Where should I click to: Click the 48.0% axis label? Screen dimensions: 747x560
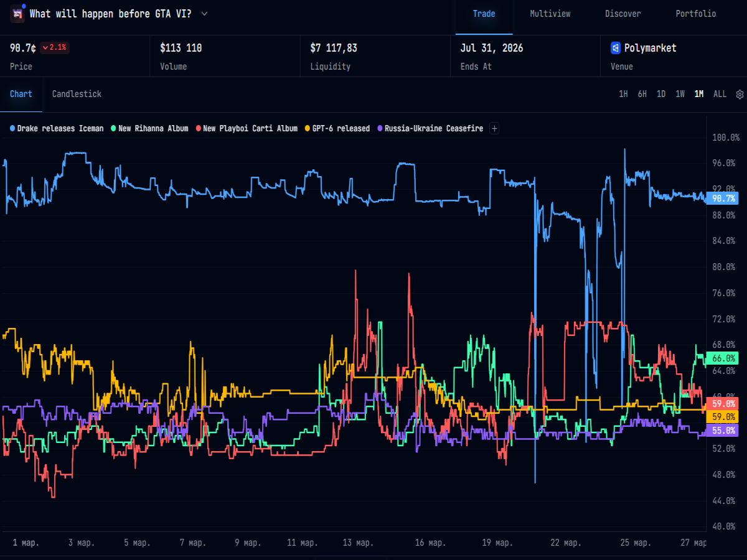(x=725, y=475)
